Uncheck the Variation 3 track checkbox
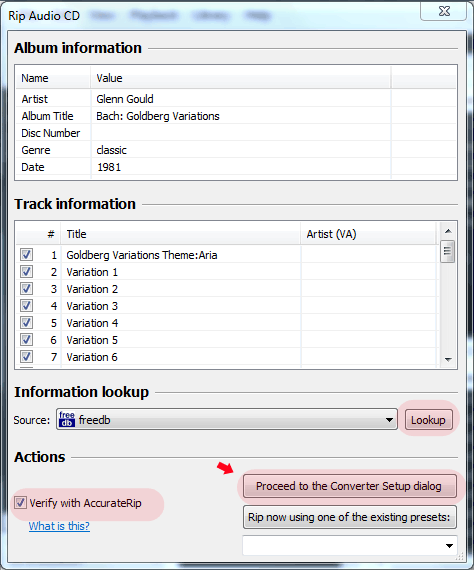474x570 pixels. [26, 305]
